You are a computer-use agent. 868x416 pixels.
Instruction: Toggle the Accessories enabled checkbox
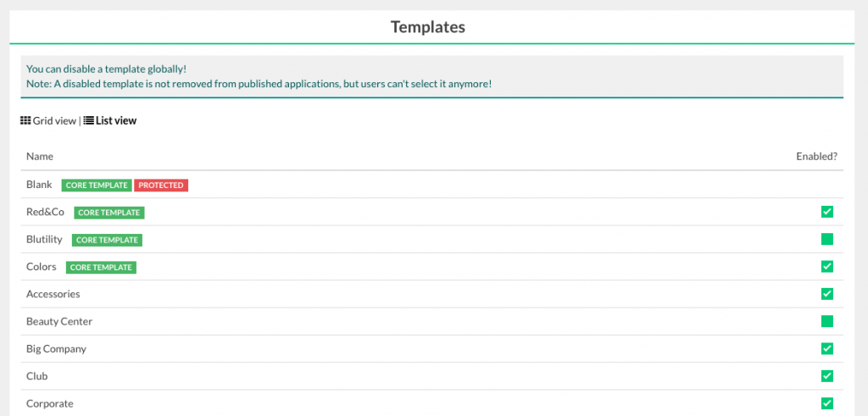tap(827, 294)
